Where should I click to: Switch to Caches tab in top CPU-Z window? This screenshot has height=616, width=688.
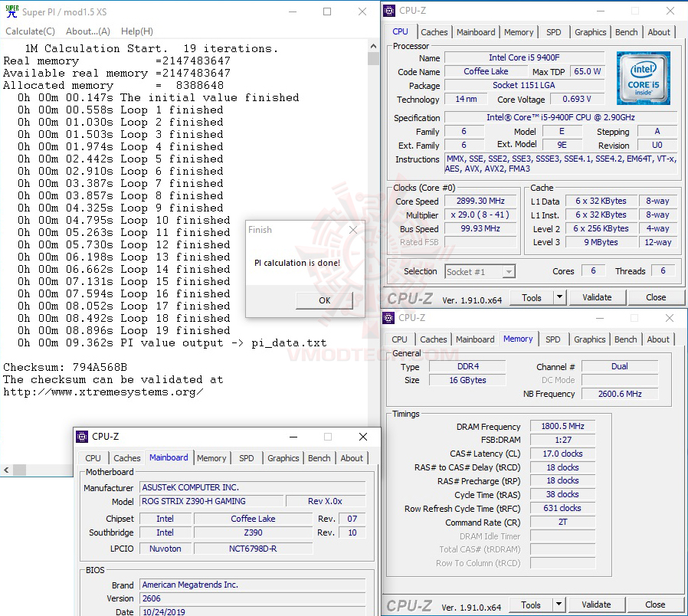click(434, 32)
